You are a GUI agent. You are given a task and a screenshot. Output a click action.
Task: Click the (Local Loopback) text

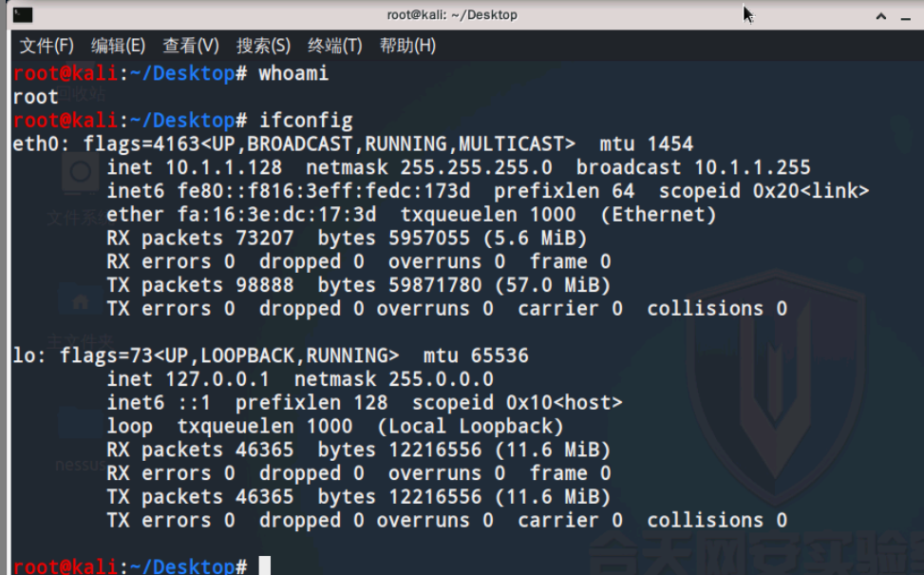click(470, 427)
